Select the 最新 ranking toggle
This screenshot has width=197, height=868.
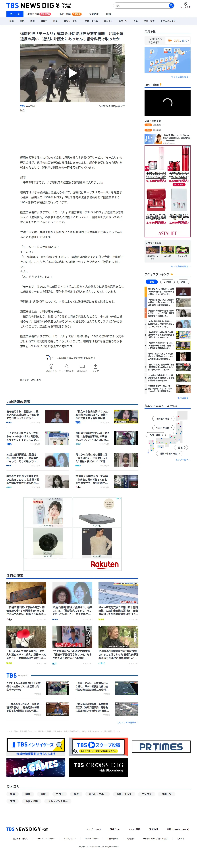(x=152, y=282)
